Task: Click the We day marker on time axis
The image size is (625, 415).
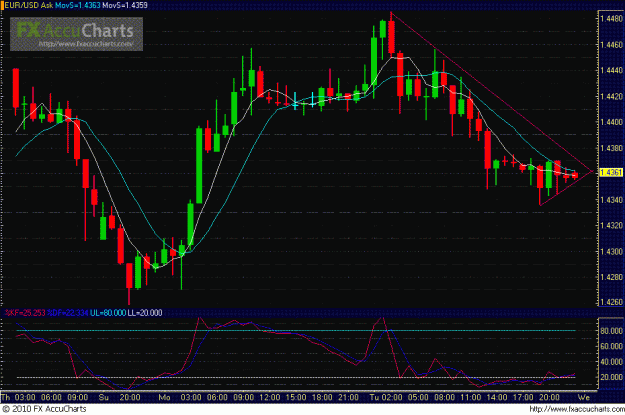Action: tap(584, 397)
